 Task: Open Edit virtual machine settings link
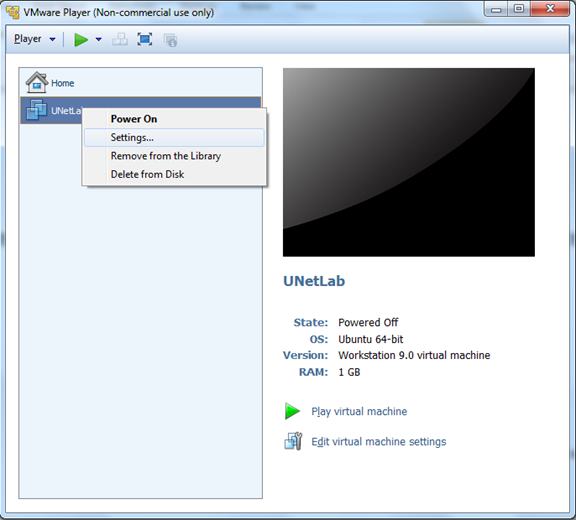pyautogui.click(x=379, y=441)
